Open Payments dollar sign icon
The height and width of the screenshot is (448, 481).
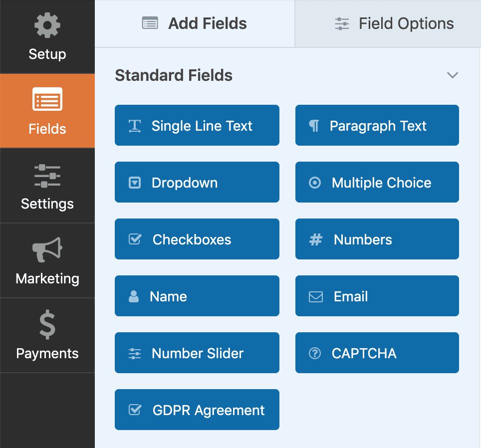pyautogui.click(x=47, y=325)
